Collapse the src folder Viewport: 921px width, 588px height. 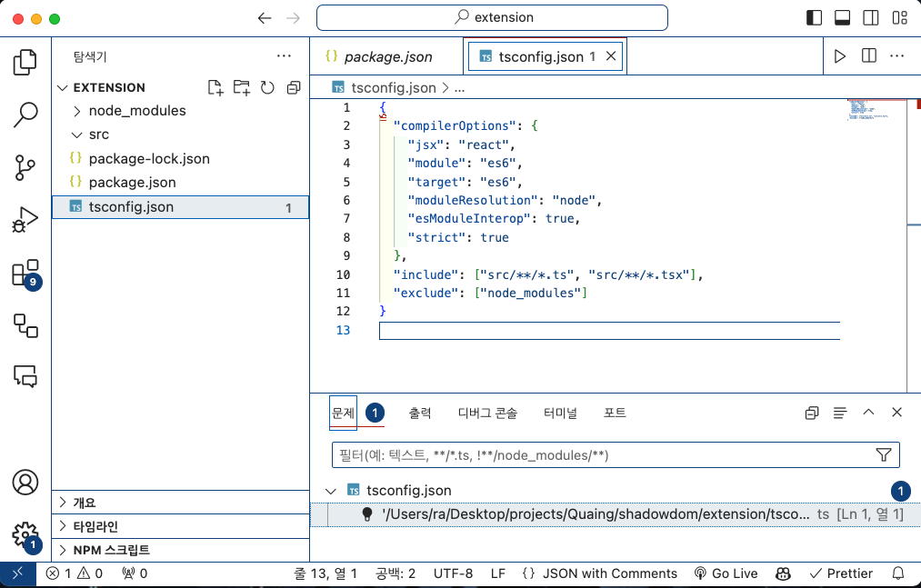tap(77, 135)
